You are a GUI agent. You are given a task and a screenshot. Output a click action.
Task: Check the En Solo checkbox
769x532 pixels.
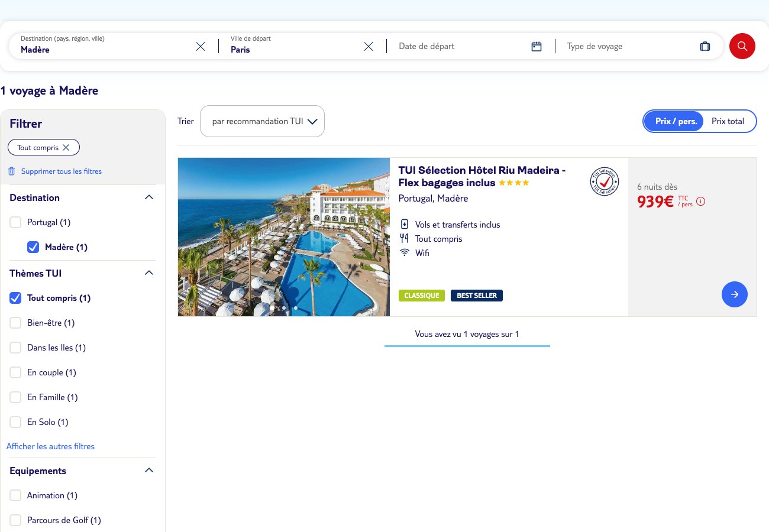[15, 422]
